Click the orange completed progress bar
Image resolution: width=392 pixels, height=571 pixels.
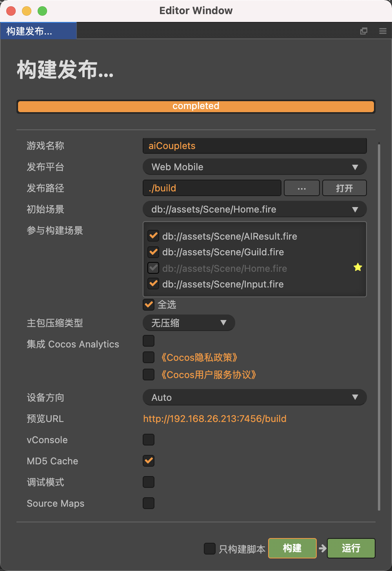coord(196,106)
